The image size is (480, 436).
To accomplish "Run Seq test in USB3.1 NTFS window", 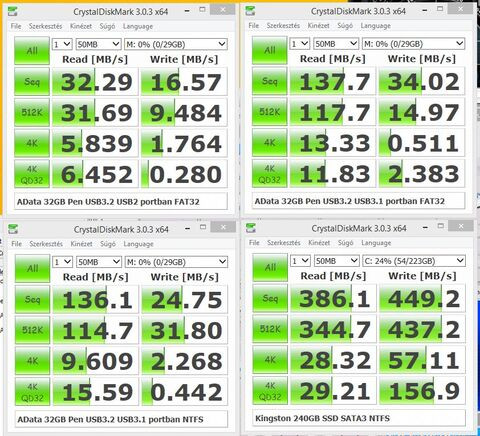I will click(x=32, y=299).
